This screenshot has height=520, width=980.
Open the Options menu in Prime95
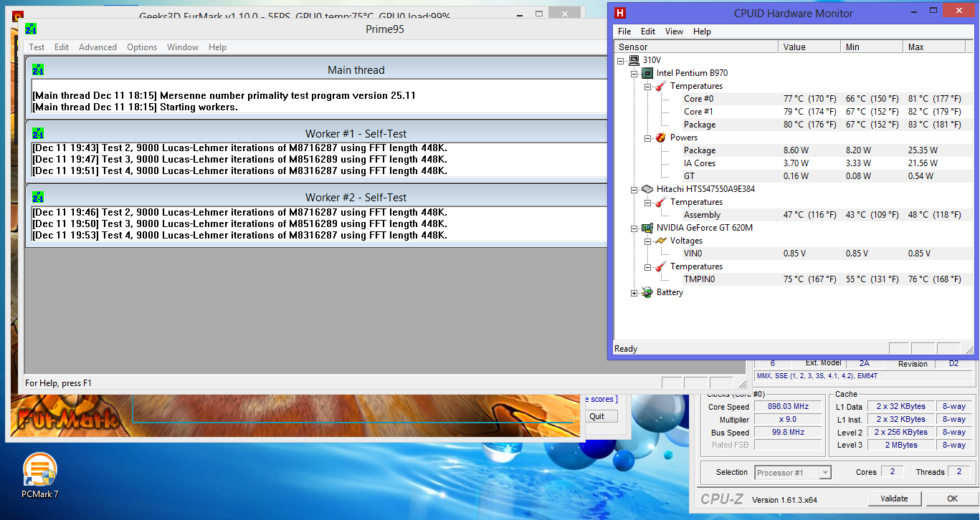click(142, 47)
